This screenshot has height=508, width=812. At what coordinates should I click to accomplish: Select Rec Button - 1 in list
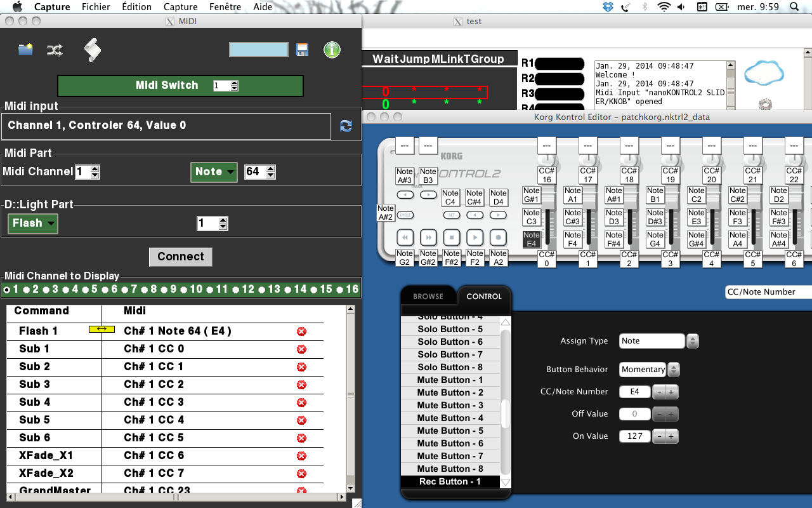pos(450,481)
